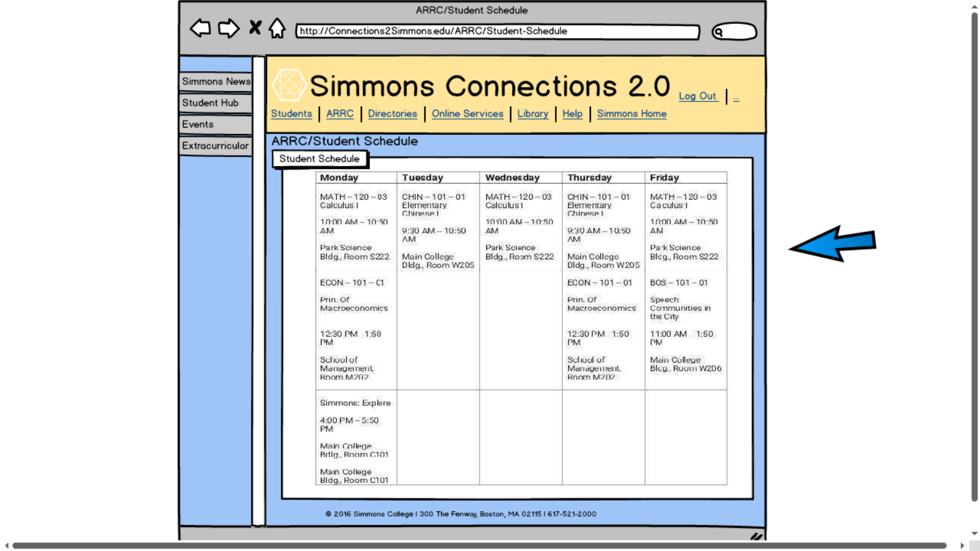Click Speech Communities in the City text
This screenshot has width=980, height=551.
pos(680,308)
